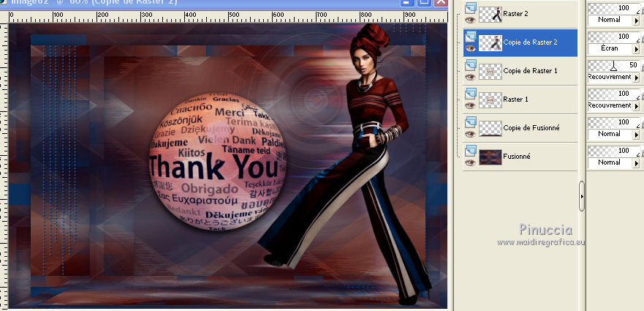
Task: Click the horizontal ruler above the canvas
Action: pos(228,17)
